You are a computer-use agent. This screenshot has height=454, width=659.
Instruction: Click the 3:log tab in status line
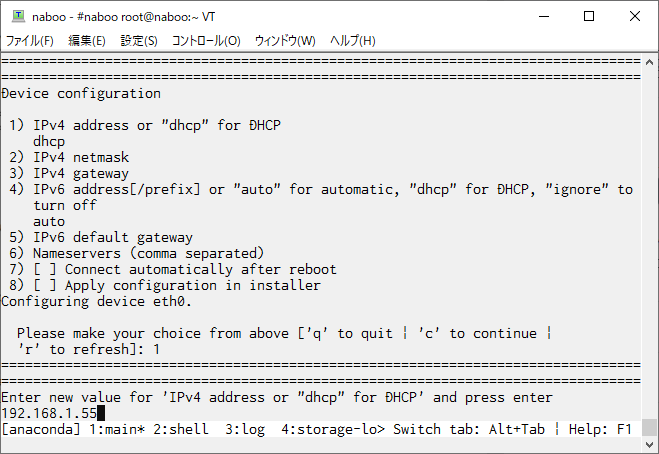(x=245, y=429)
